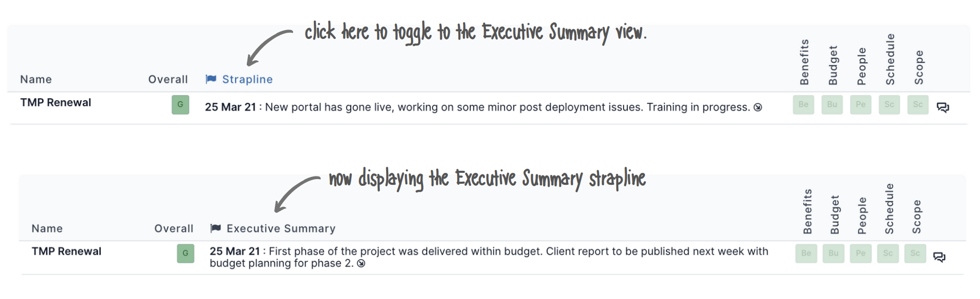Click the history icon after 'budget planning for phase 2.'
The height and width of the screenshot is (299, 980).
tap(361, 263)
